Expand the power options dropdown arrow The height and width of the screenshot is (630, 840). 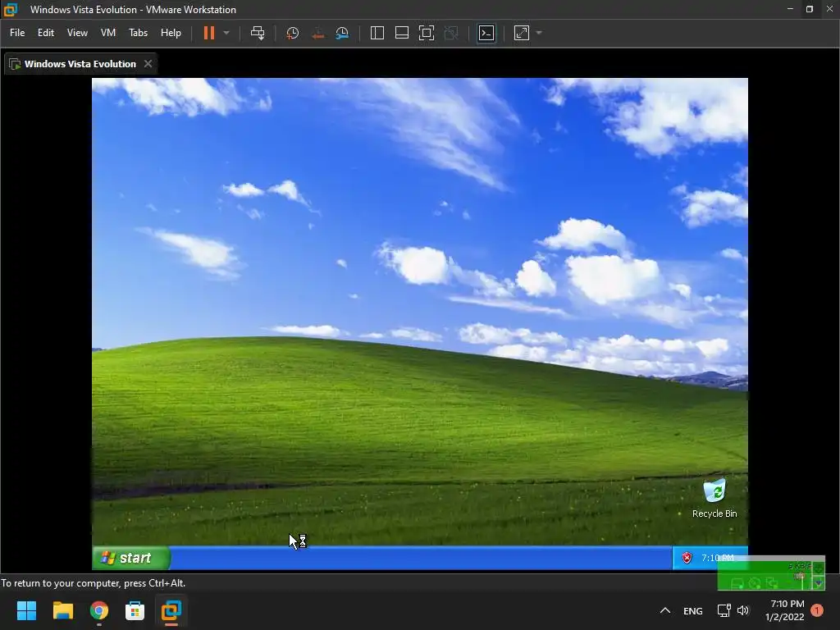click(x=226, y=33)
